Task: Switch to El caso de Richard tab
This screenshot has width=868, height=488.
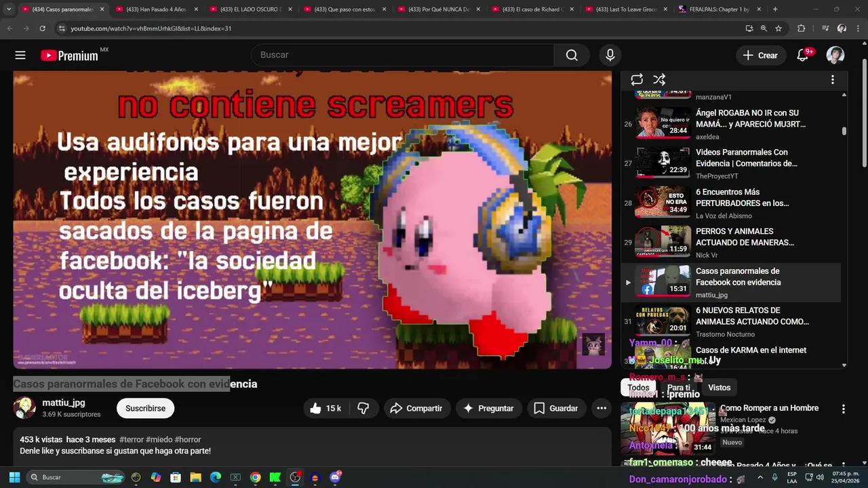Action: [x=533, y=9]
